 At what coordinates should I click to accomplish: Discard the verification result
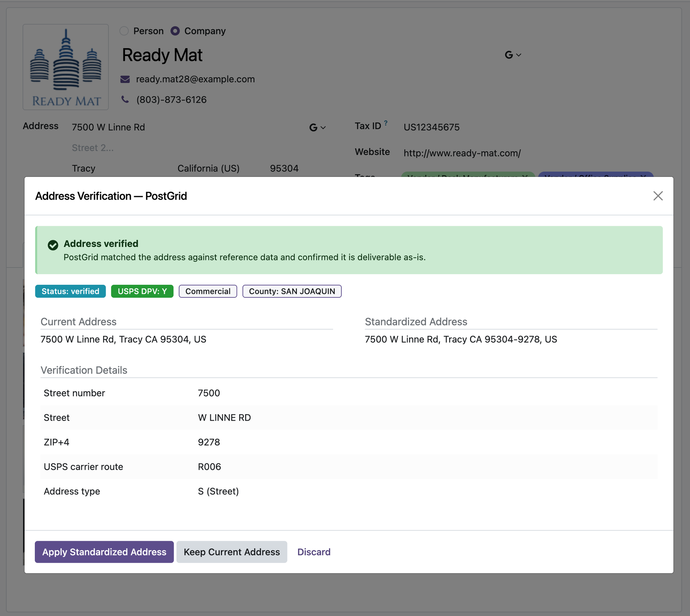pos(314,552)
